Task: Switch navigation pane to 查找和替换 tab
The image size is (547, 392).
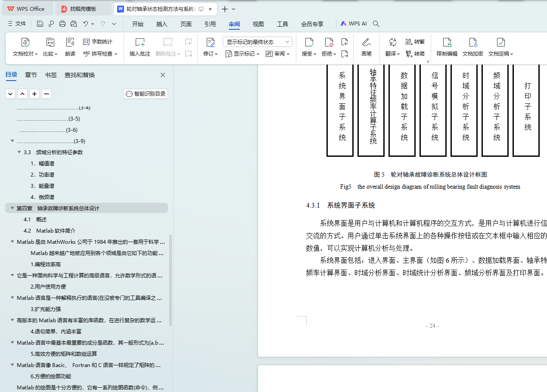Action: [80, 75]
